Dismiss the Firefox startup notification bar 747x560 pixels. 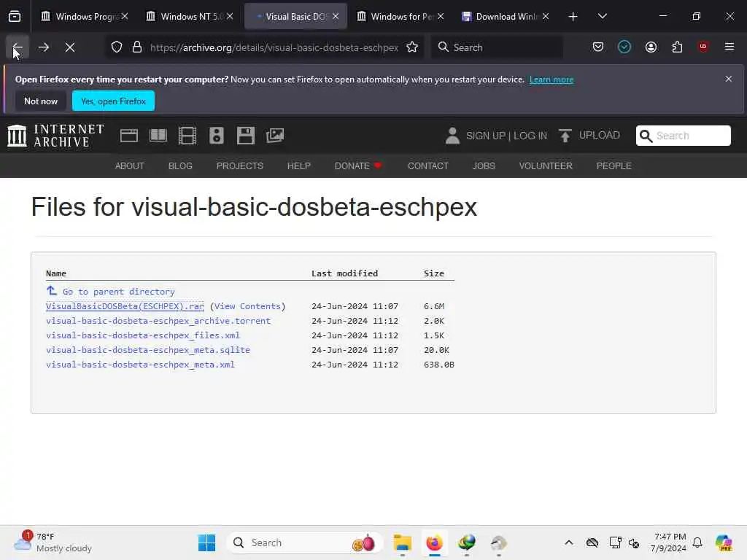729,79
